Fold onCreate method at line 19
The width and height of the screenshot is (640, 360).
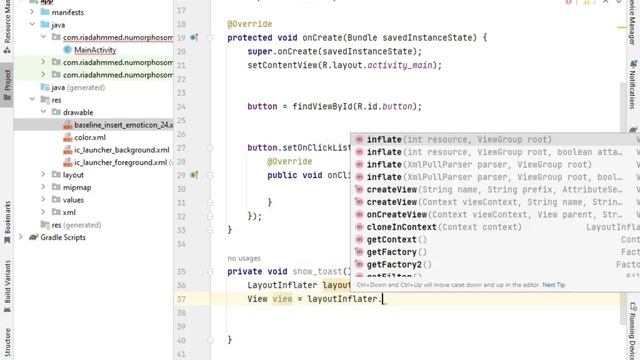pyautogui.click(x=210, y=38)
